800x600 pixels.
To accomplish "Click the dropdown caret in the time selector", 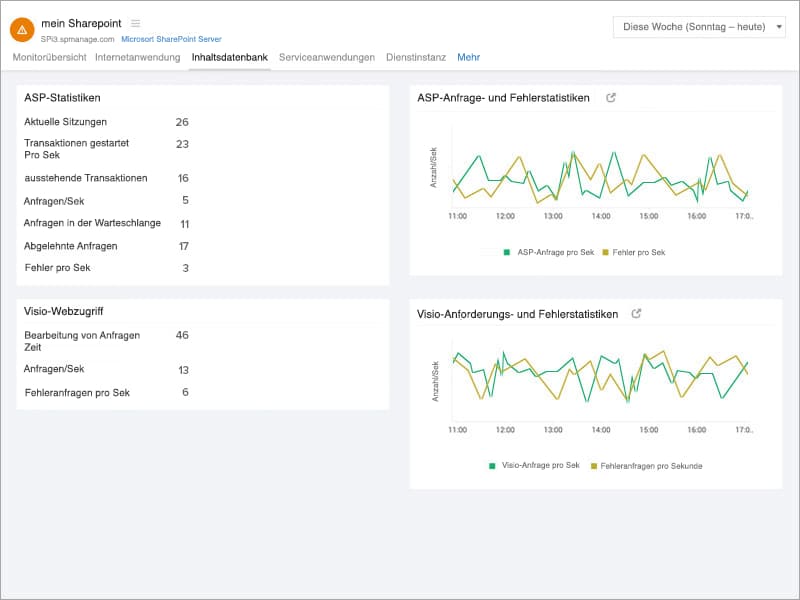I will pos(779,27).
